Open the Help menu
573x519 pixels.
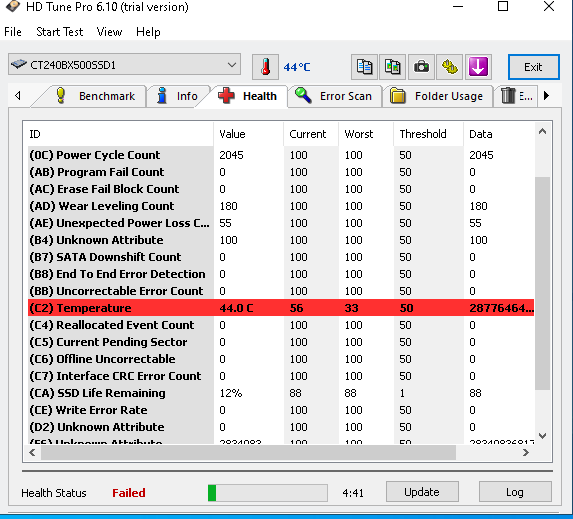[148, 32]
